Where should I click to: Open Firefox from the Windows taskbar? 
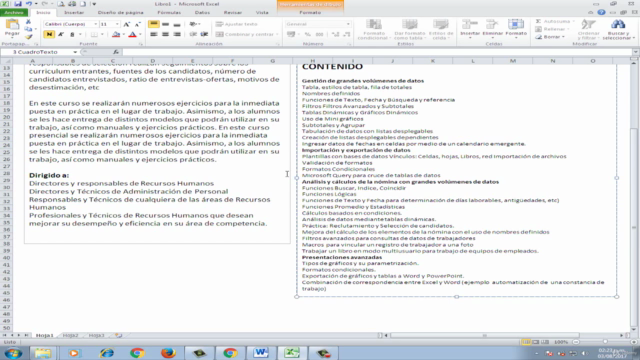168,353
